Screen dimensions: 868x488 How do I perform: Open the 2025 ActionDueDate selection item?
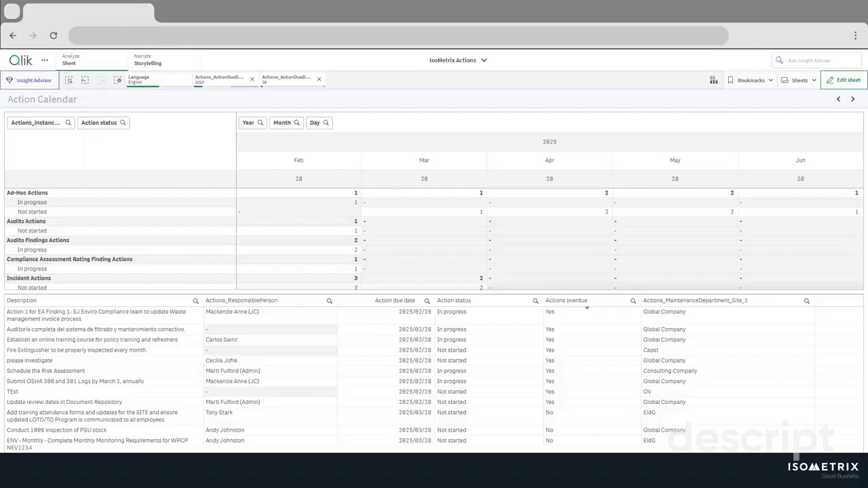click(x=220, y=80)
